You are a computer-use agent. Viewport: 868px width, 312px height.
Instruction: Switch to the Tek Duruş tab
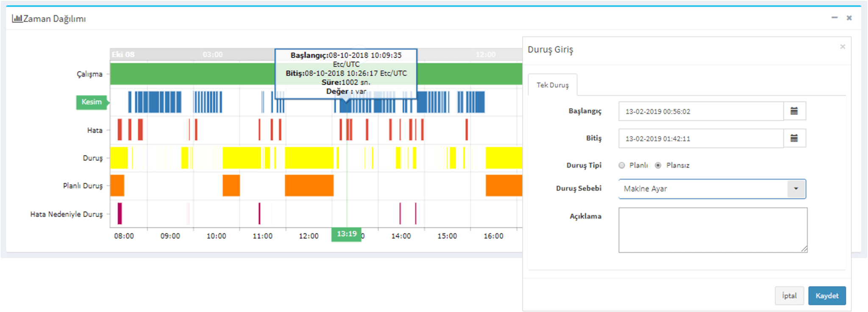point(553,85)
